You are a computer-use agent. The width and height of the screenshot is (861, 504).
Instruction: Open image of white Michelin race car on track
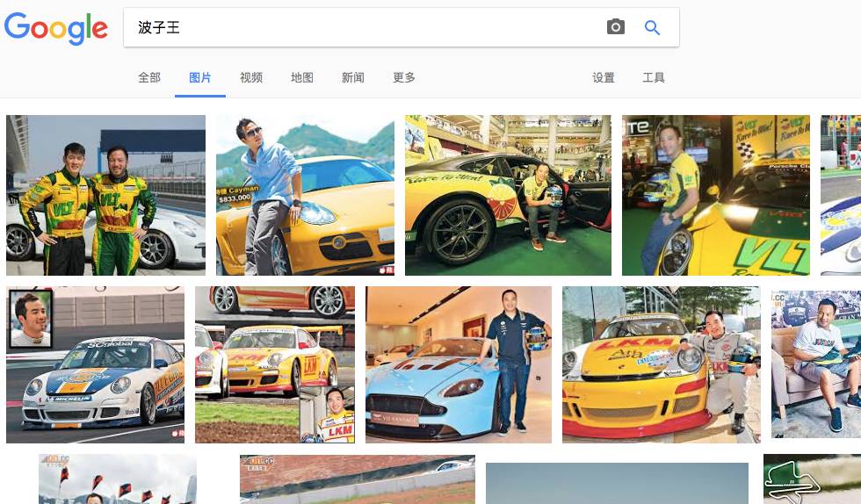click(x=96, y=364)
